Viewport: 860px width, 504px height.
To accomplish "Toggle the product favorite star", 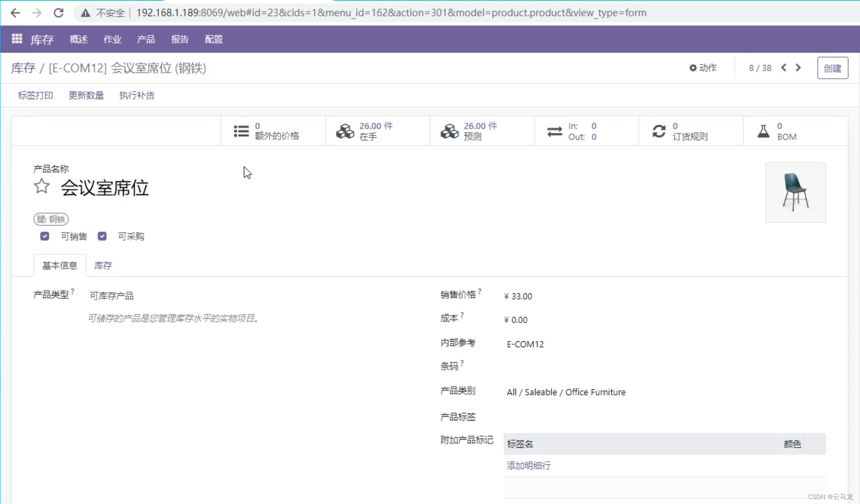I will tap(41, 186).
